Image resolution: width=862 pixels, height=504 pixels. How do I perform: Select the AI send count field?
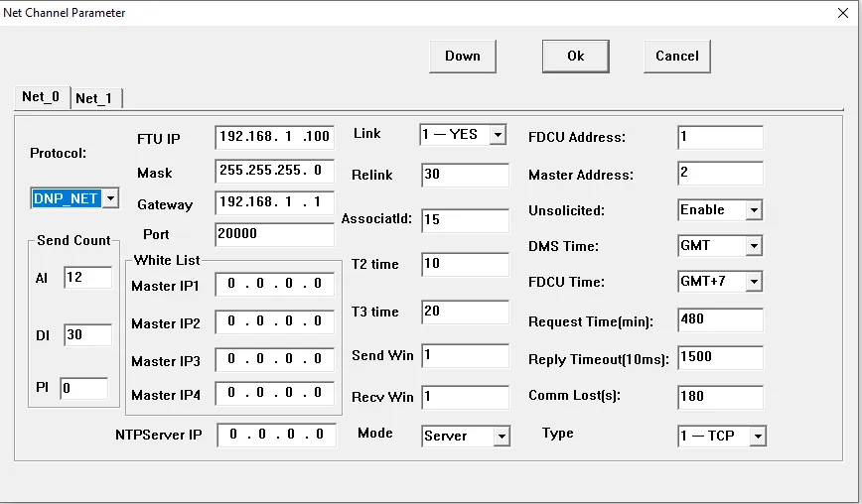tap(88, 277)
